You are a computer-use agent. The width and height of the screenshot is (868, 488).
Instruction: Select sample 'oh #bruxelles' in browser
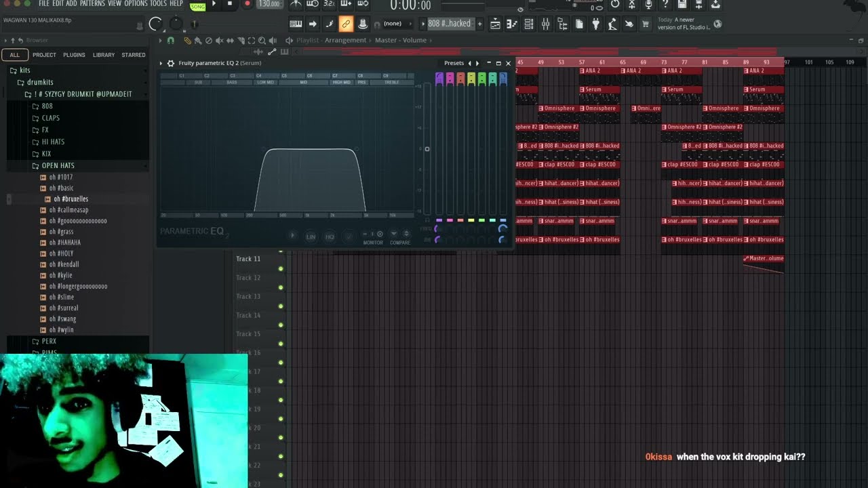(71, 199)
